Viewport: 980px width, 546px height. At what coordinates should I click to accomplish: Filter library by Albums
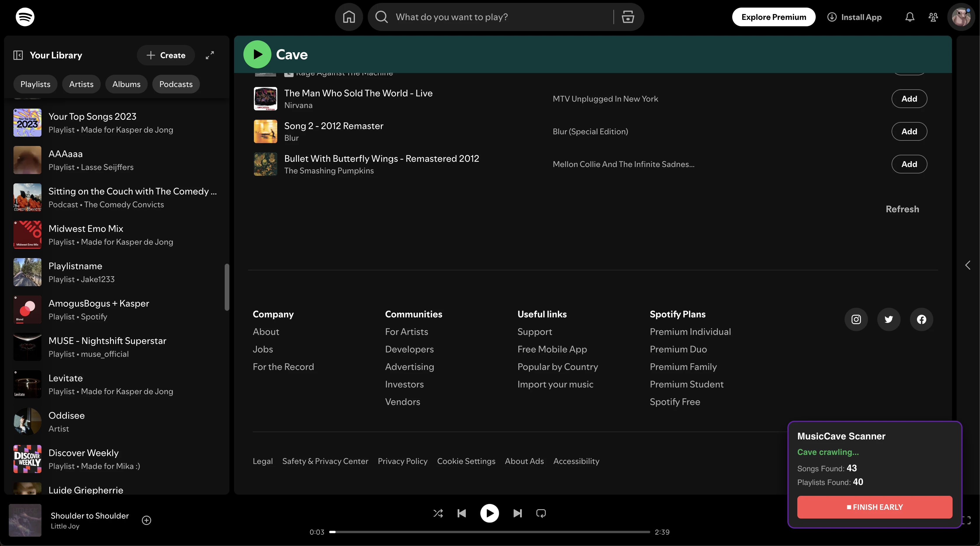(126, 84)
